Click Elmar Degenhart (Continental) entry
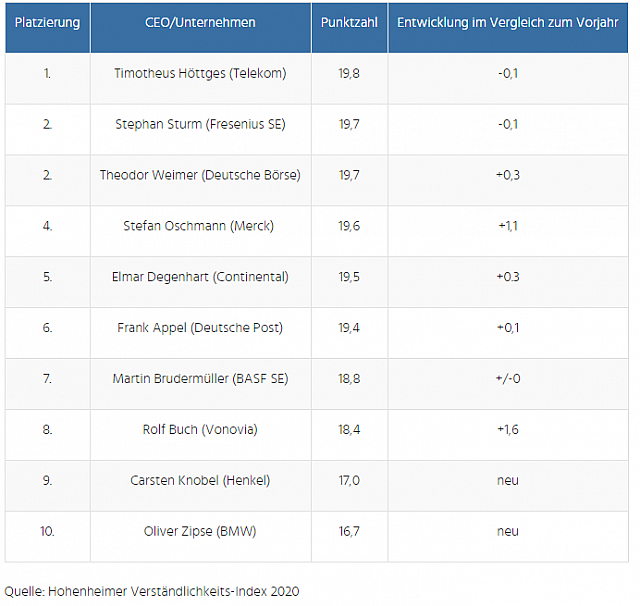Image resolution: width=640 pixels, height=606 pixels. point(200,277)
